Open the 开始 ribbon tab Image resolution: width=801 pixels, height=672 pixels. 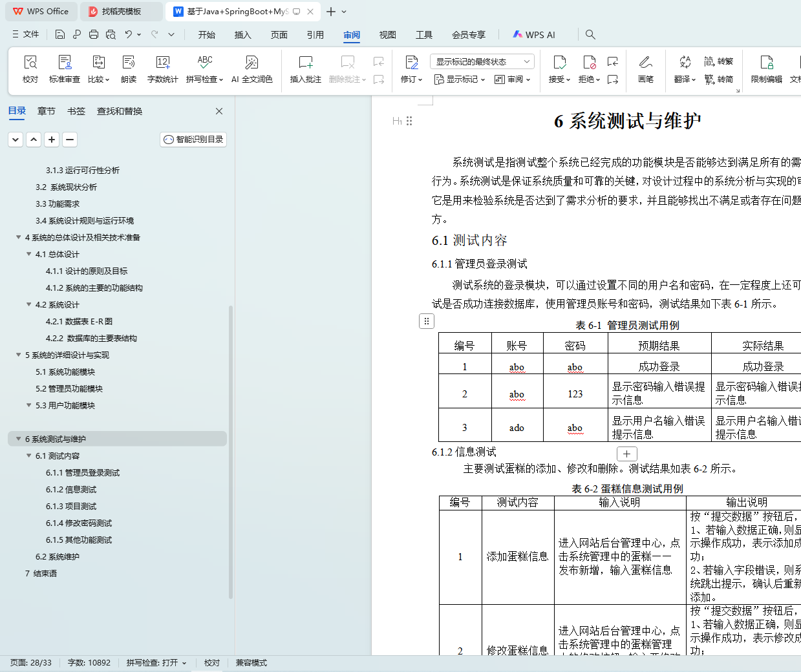207,35
